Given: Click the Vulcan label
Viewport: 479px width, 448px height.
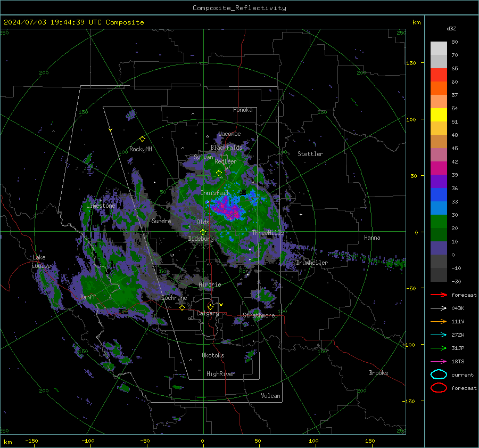Looking at the screenshot, I should (x=271, y=396).
